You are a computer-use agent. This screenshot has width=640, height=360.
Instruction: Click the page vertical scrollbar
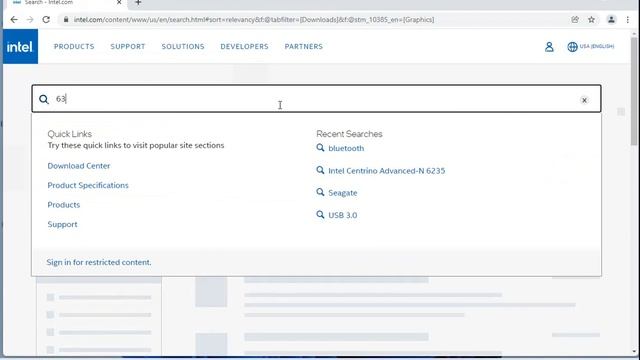point(633,91)
